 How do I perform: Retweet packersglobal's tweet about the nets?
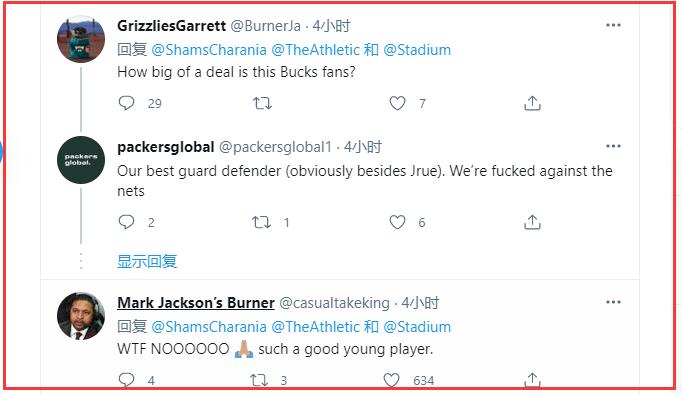261,222
